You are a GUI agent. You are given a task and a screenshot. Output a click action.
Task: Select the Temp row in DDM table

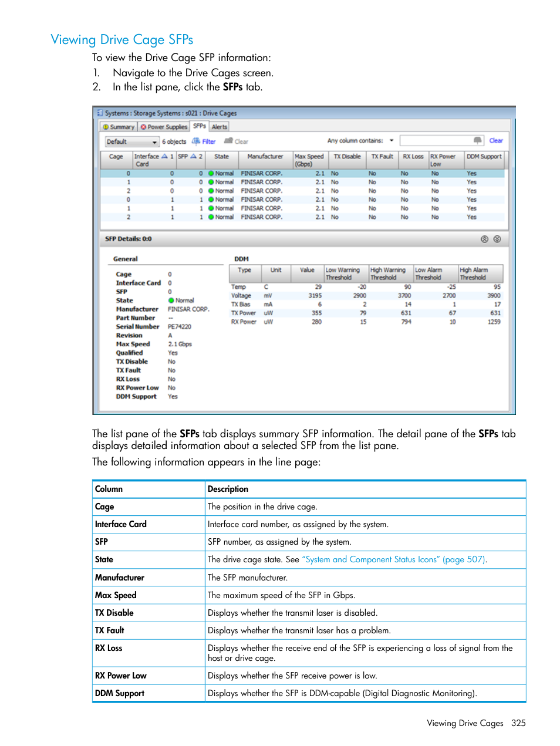point(366,287)
